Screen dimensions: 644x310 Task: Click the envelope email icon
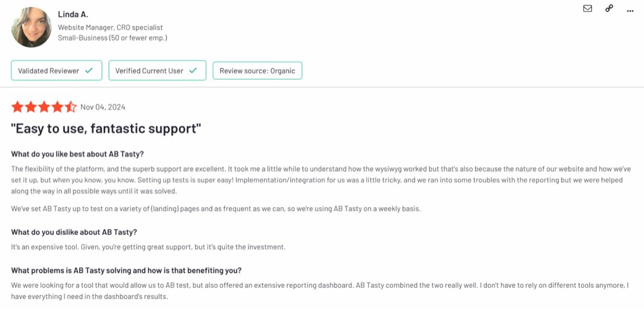coord(587,8)
